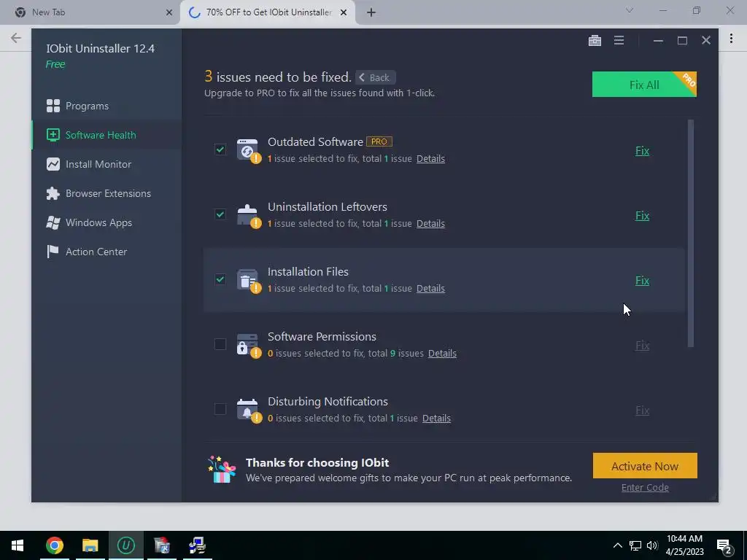
Task: Click the Installation Files trash icon
Action: (248, 281)
